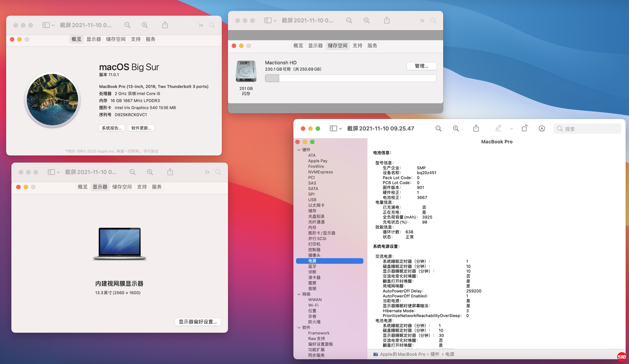Image resolution: width=629 pixels, height=364 pixels.
Task: Toggle sidebar in storage Preview window
Action: coord(268,20)
